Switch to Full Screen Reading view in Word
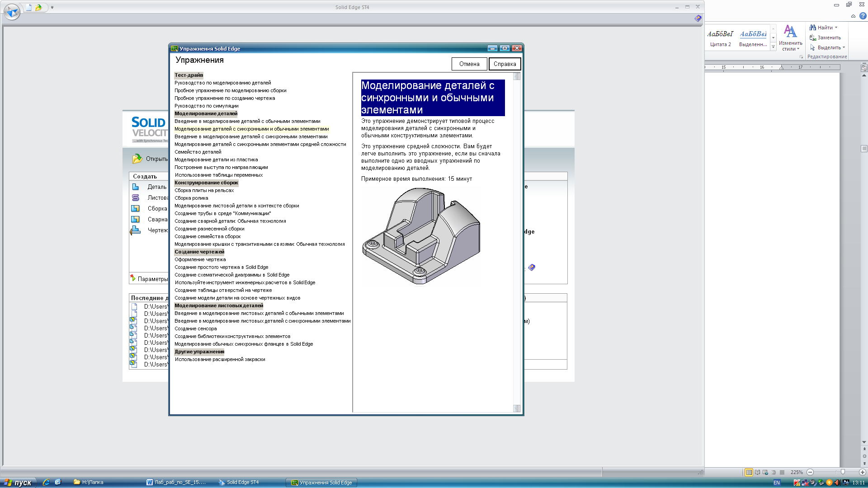The image size is (868, 488). 757,472
